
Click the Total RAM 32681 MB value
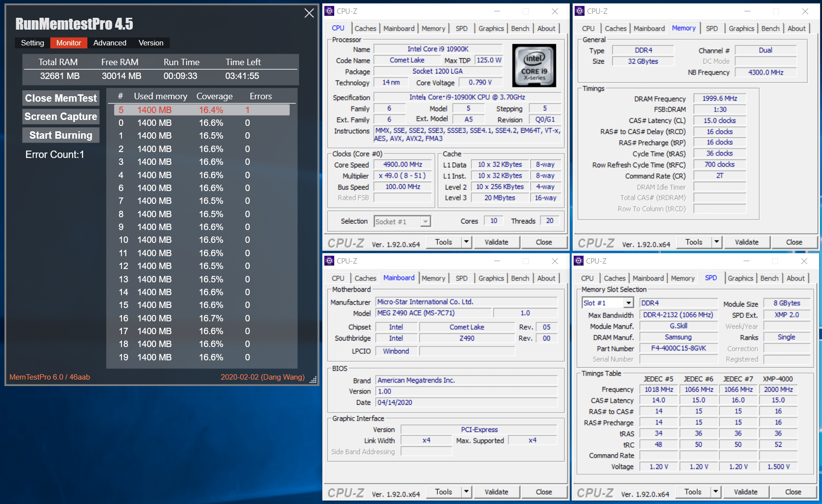pyautogui.click(x=60, y=76)
